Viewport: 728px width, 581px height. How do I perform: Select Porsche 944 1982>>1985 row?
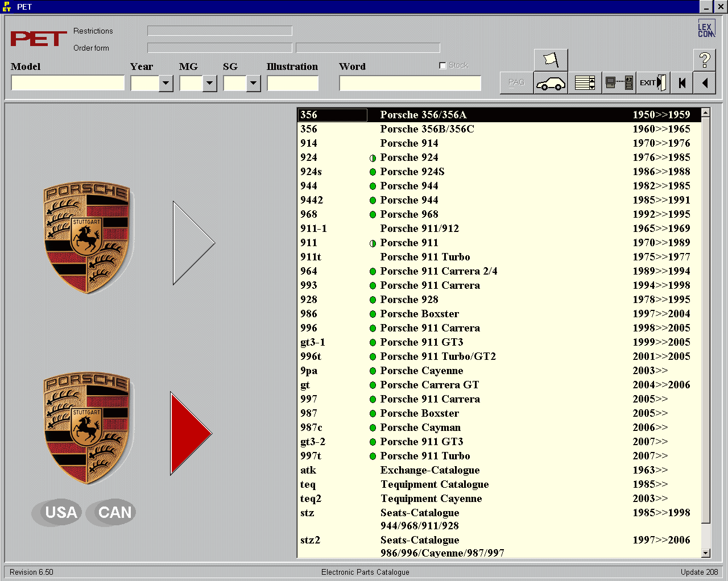499,186
